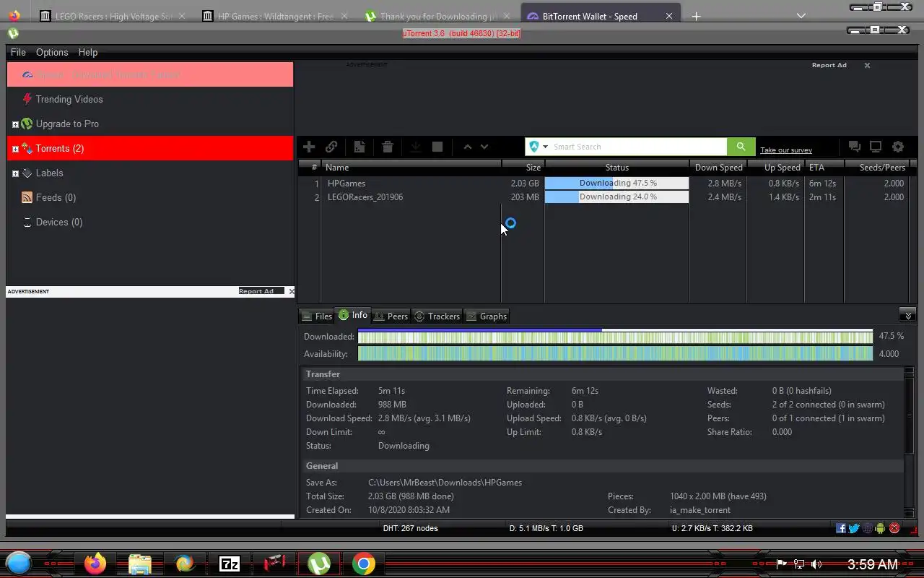Switch to the Info tab

(353, 315)
